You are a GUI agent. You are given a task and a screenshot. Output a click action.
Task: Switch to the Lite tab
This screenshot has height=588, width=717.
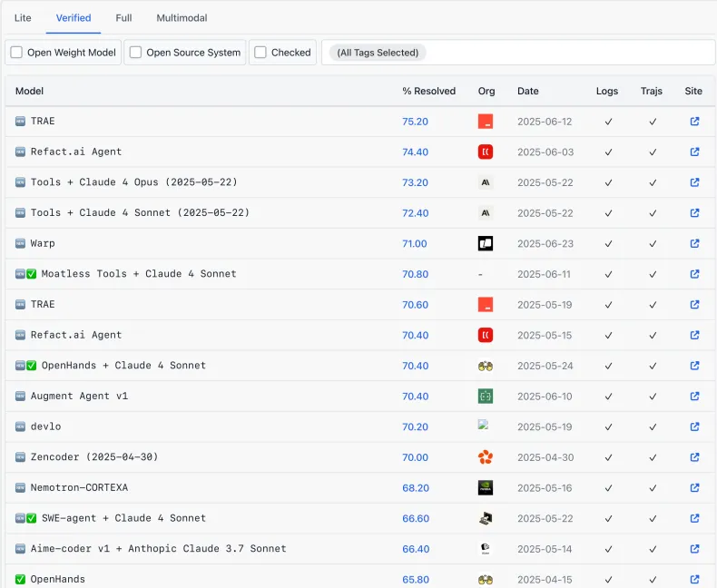(23, 18)
